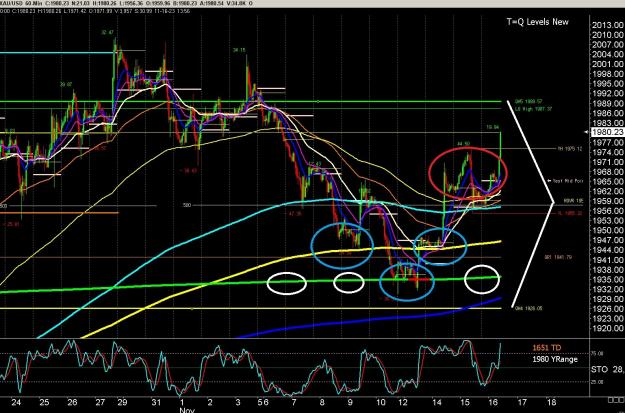
Task: Click date 10 on the time axis
Action: click(381, 402)
